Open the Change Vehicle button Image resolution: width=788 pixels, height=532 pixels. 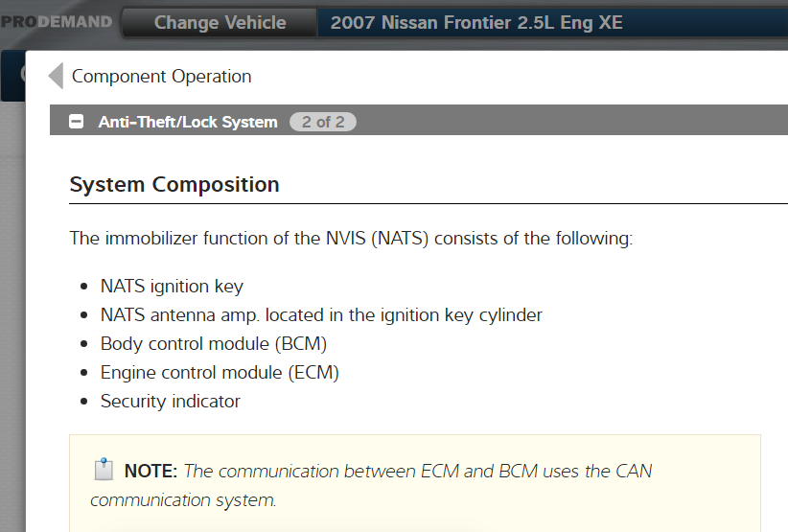click(x=220, y=22)
